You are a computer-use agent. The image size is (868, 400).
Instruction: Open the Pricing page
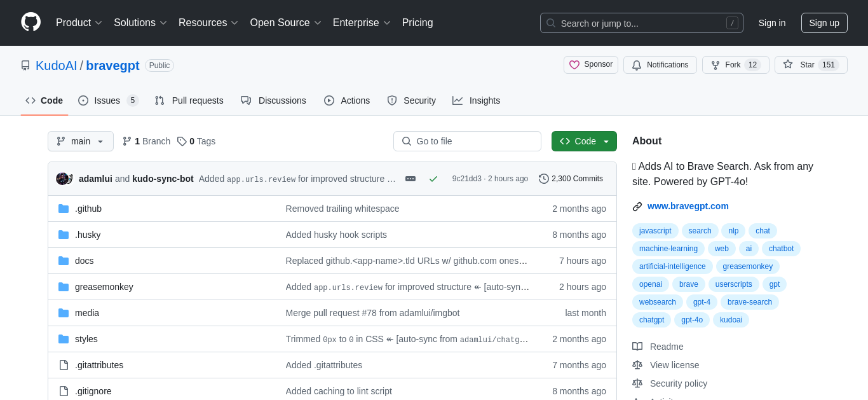(x=417, y=23)
